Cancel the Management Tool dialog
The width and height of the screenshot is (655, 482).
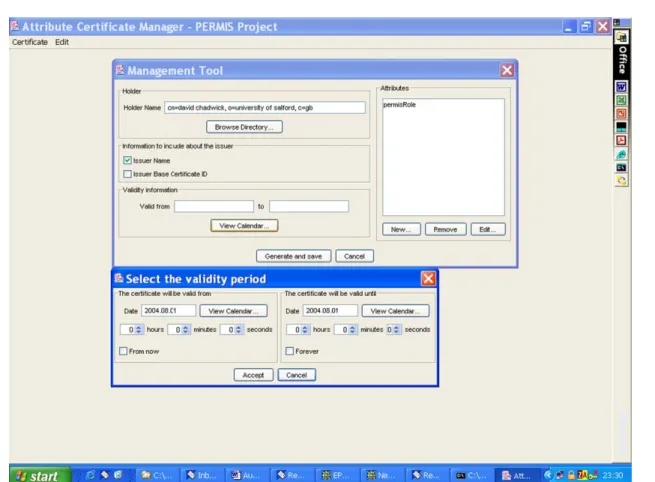click(354, 256)
